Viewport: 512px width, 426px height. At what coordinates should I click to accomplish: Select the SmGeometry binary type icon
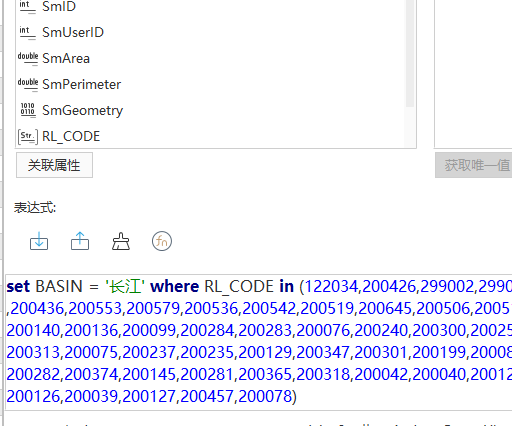point(28,110)
